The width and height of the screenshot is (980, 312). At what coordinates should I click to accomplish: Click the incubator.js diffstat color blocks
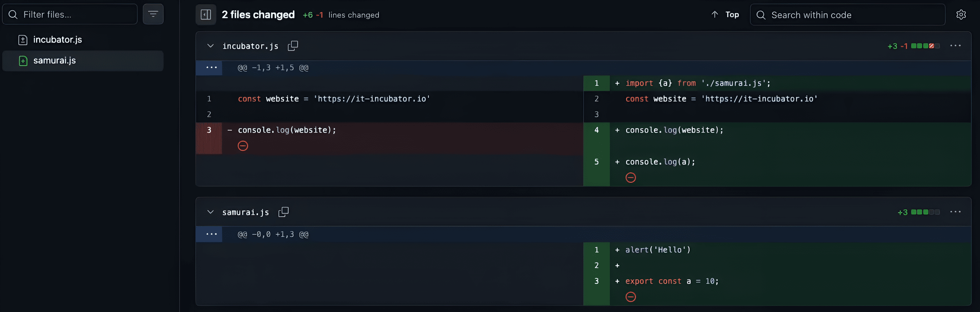[x=925, y=46]
